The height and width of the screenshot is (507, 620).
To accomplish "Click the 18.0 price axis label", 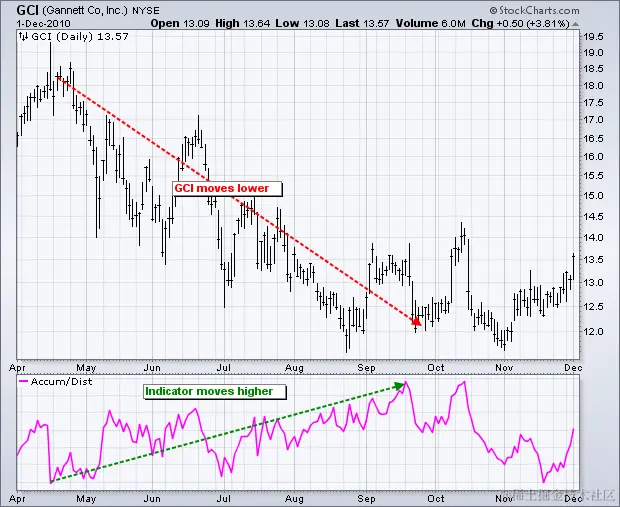I will pyautogui.click(x=594, y=85).
